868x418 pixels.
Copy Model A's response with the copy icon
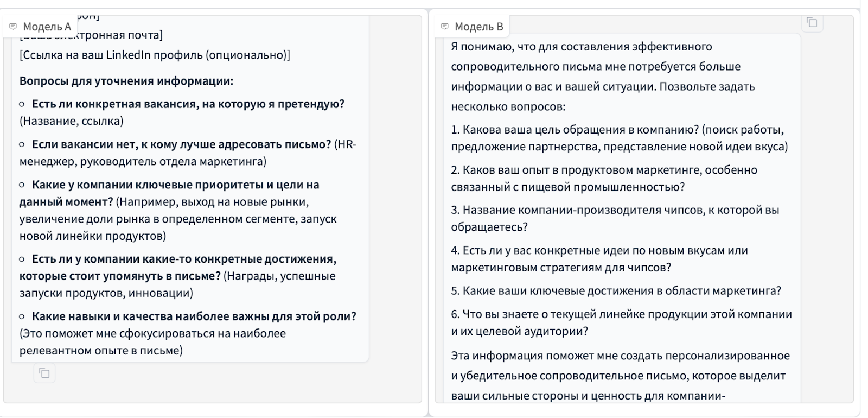click(44, 373)
